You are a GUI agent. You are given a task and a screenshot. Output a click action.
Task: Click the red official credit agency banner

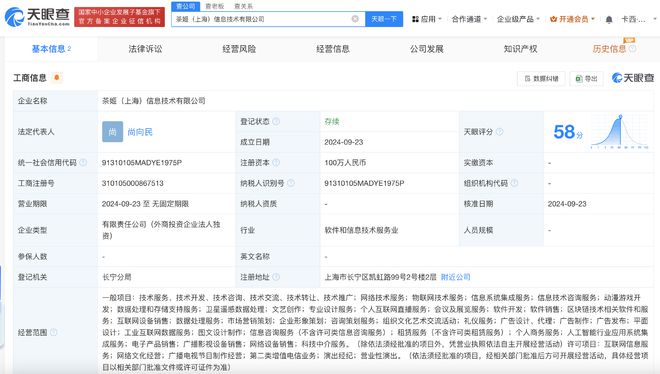point(120,17)
